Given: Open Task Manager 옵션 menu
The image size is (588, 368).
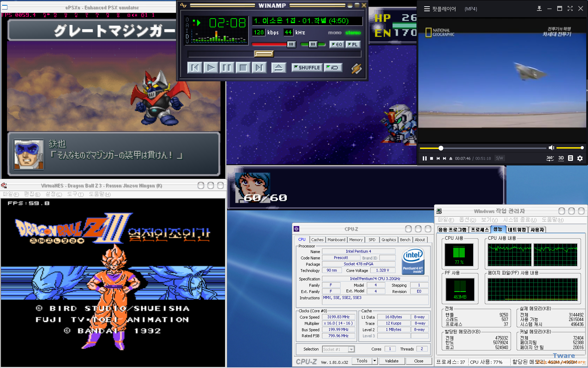Looking at the screenshot, I should (468, 220).
